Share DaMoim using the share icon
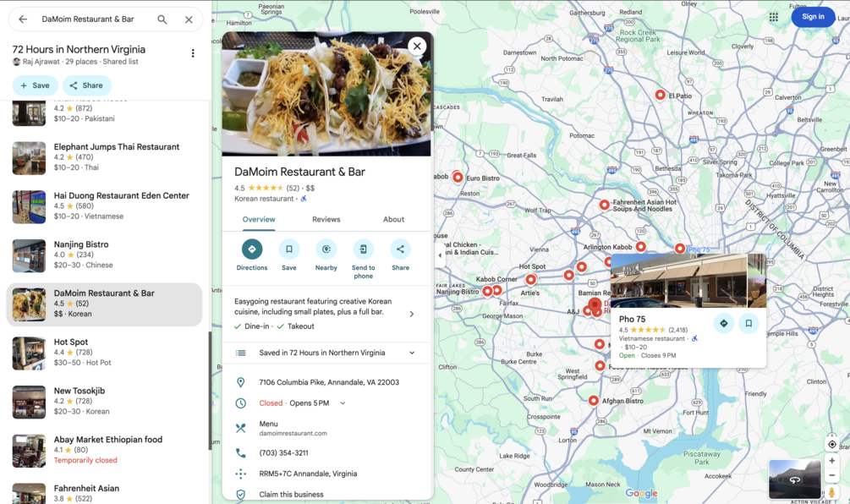 400,249
